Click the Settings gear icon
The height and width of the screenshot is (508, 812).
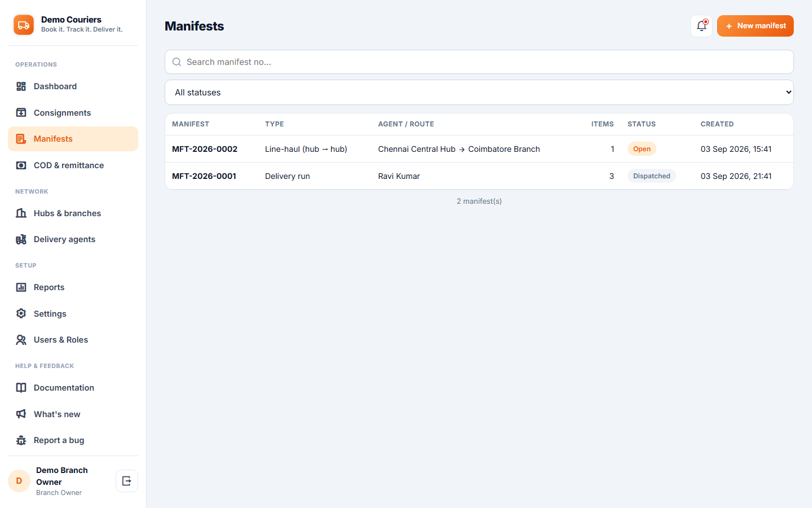pos(21,313)
